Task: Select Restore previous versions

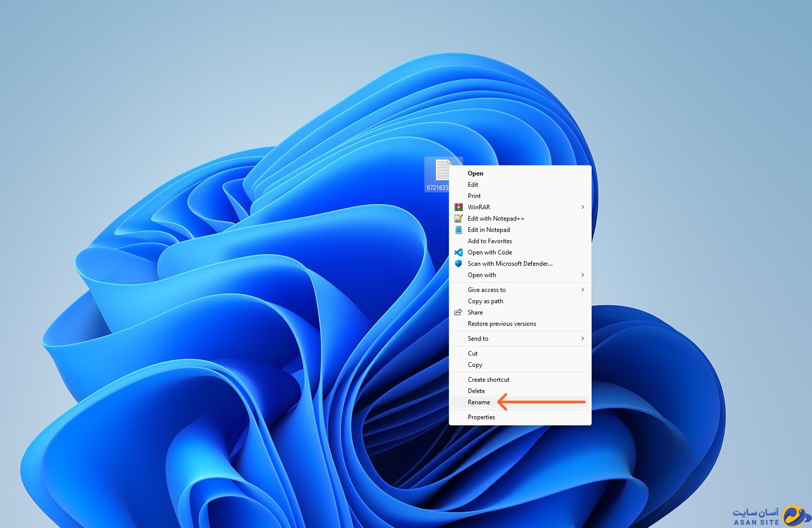Action: (x=502, y=324)
